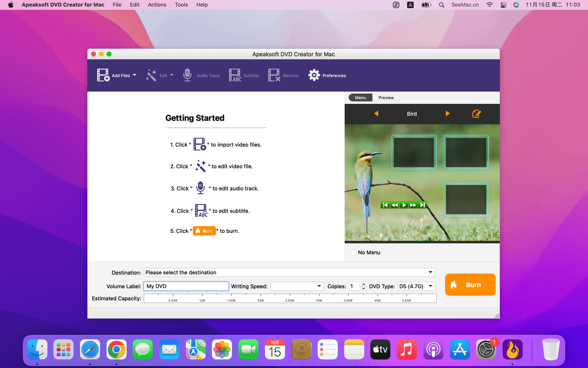588x368 pixels.
Task: Go to previous menu template arrow
Action: [376, 114]
